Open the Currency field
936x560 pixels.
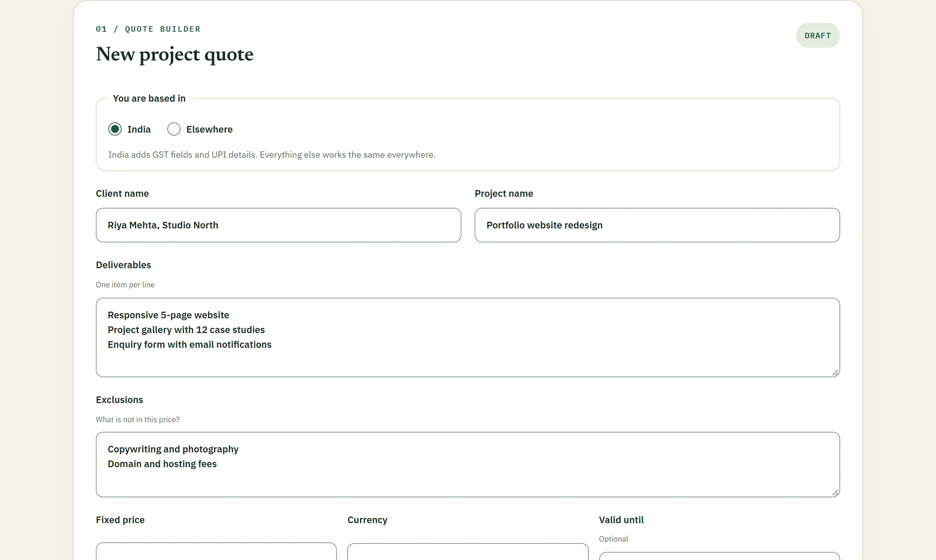coord(468,552)
